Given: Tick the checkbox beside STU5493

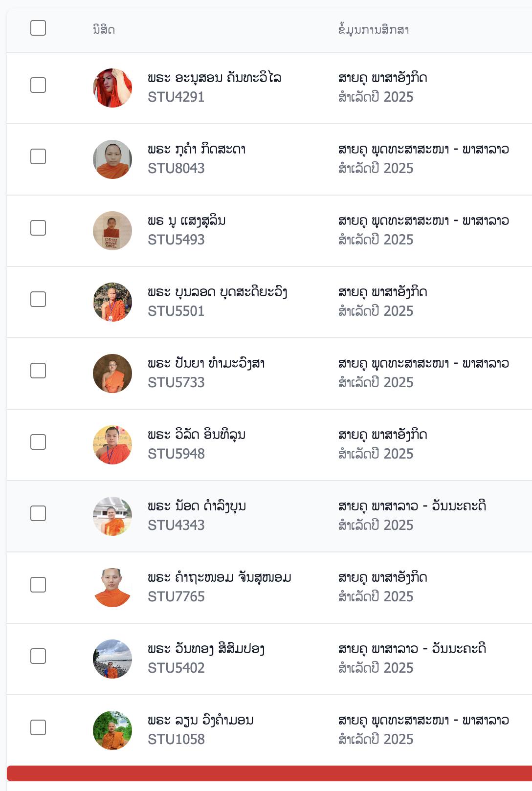Looking at the screenshot, I should (38, 228).
